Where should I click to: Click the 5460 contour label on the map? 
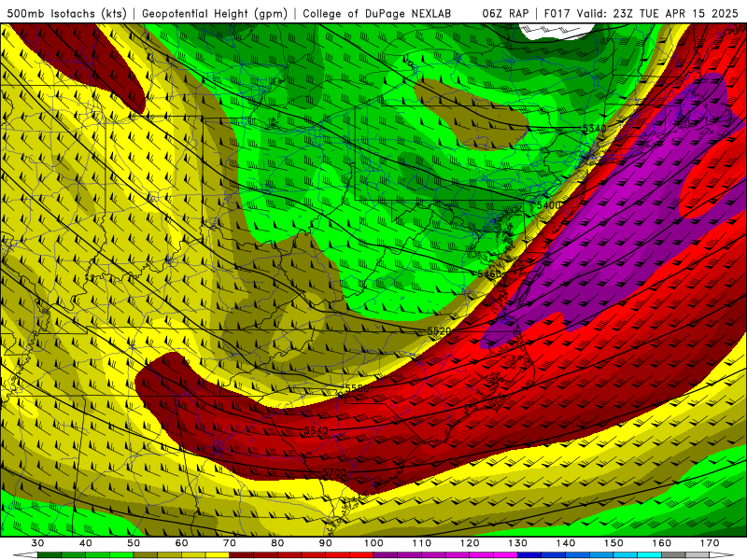[489, 273]
